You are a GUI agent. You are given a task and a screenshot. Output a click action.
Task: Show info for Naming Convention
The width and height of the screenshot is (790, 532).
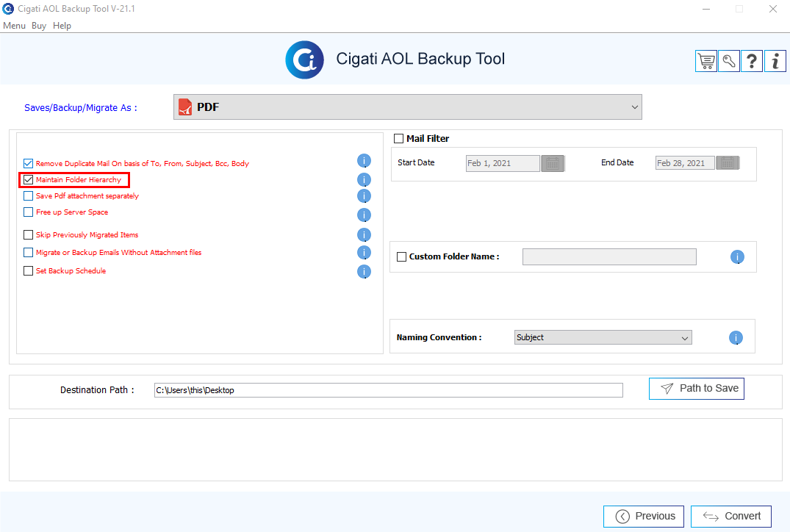click(736, 337)
